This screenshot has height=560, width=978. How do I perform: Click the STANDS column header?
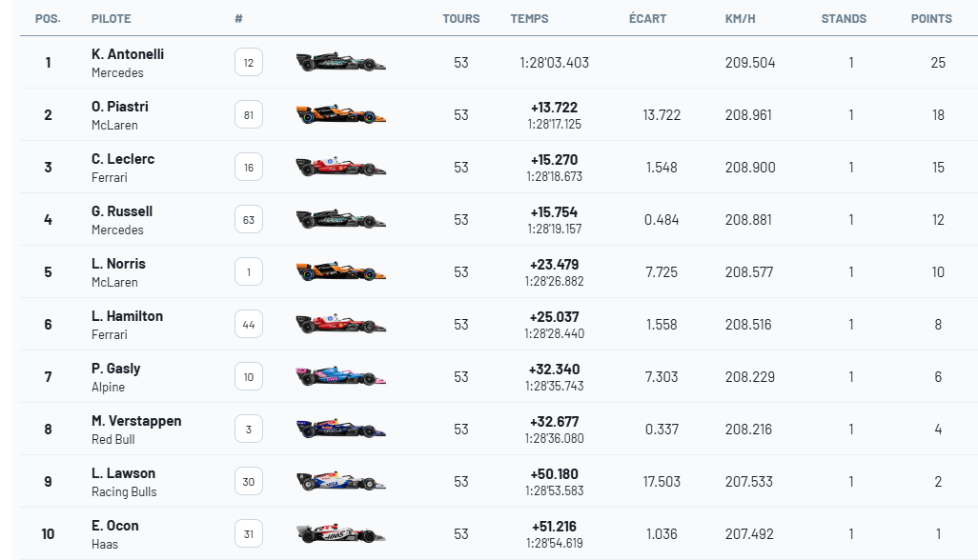[844, 19]
